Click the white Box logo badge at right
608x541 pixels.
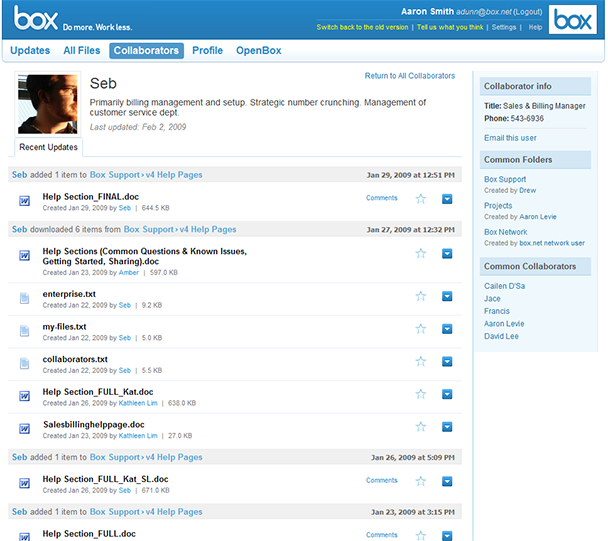tap(573, 19)
